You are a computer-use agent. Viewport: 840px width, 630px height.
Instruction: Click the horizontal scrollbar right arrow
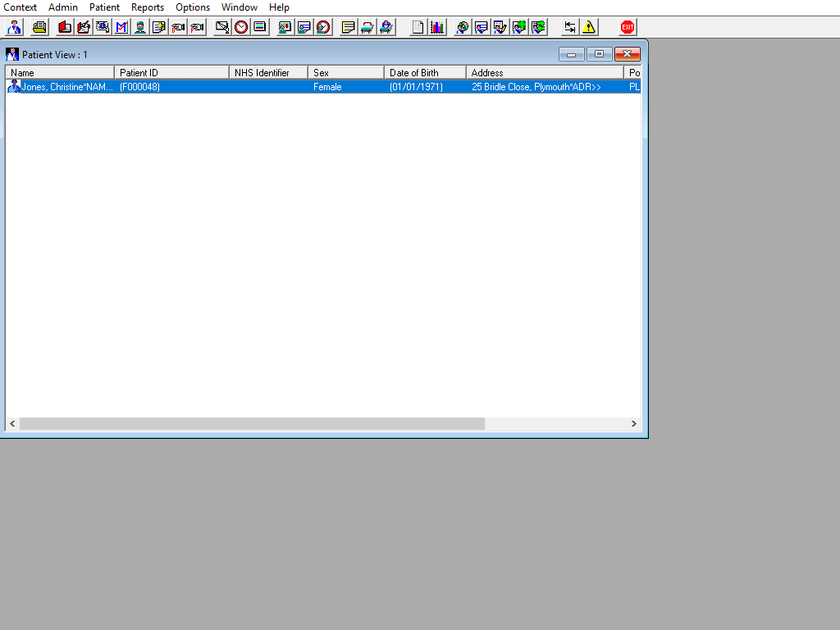click(634, 424)
